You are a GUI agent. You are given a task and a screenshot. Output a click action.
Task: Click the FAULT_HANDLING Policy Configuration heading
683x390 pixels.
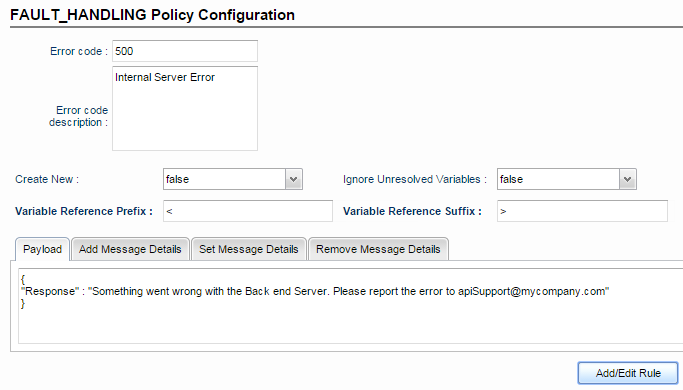click(x=152, y=15)
